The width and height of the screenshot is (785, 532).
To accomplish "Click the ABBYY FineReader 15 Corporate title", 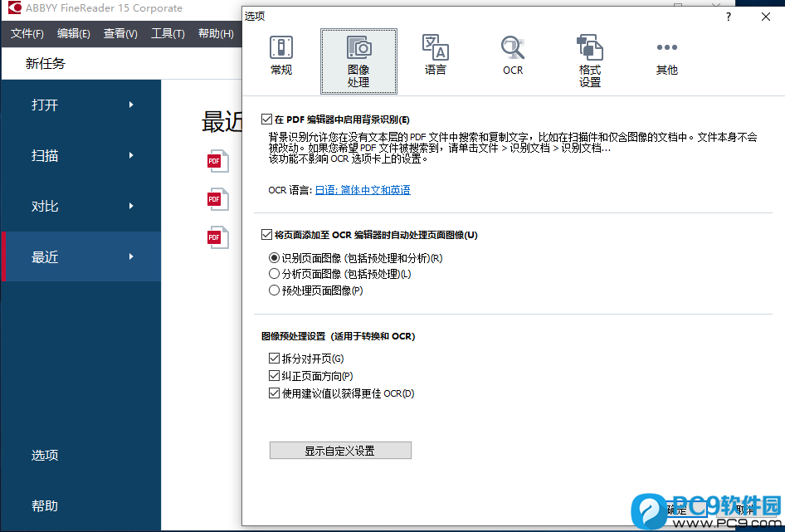I will 104,8.
